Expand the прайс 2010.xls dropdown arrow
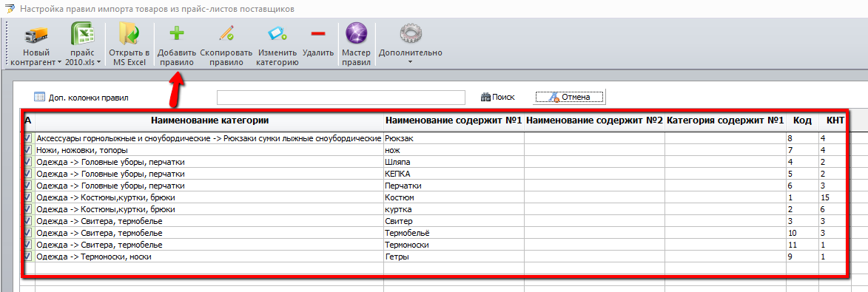 point(98,63)
